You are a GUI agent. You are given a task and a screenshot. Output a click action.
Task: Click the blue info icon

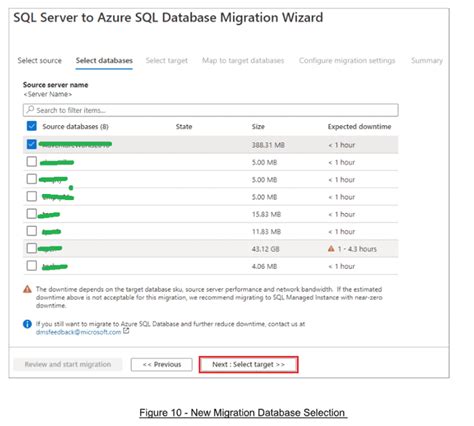point(27,324)
